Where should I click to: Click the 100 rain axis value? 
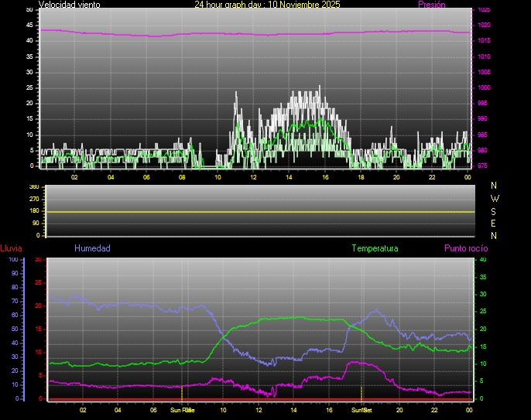[13, 259]
